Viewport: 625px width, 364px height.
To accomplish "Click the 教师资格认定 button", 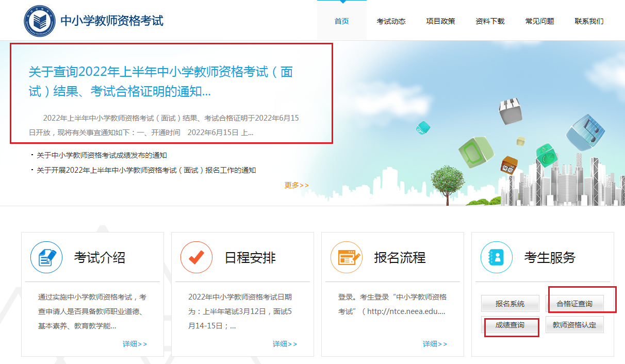I will 574,325.
